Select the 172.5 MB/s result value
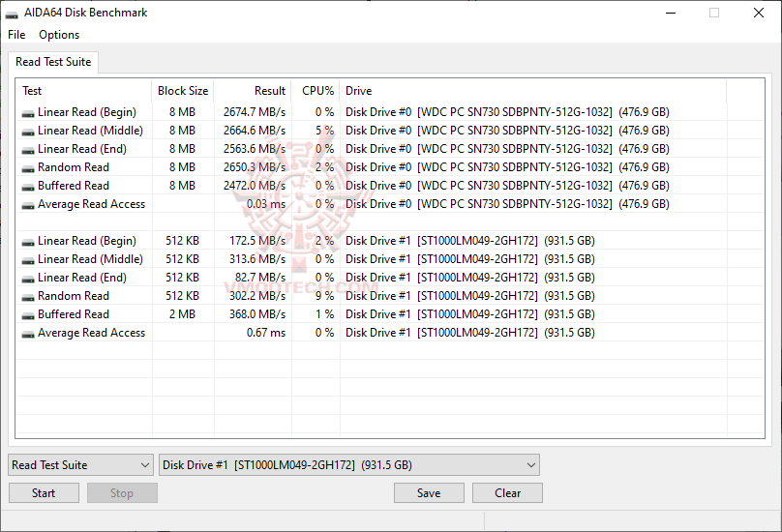 click(x=257, y=240)
